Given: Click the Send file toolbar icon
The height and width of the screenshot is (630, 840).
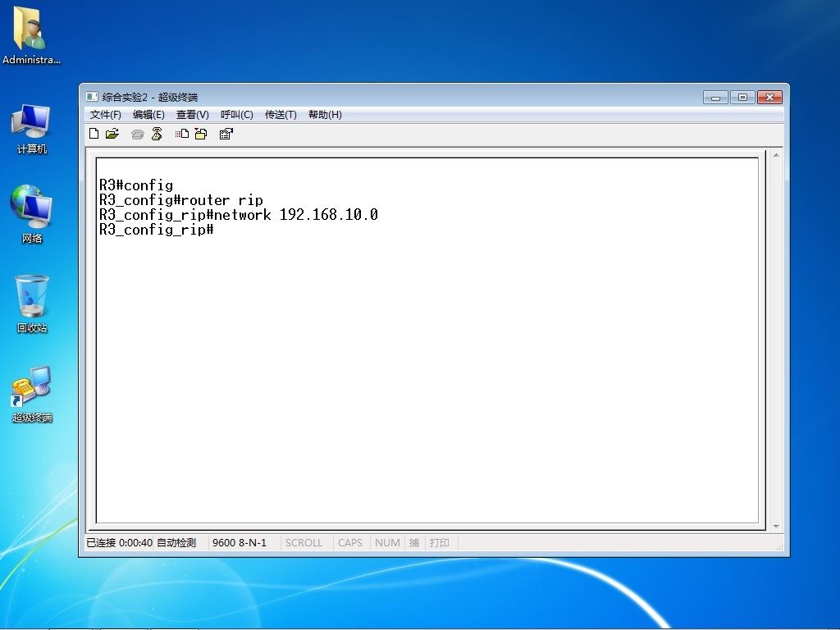Looking at the screenshot, I should (x=182, y=134).
